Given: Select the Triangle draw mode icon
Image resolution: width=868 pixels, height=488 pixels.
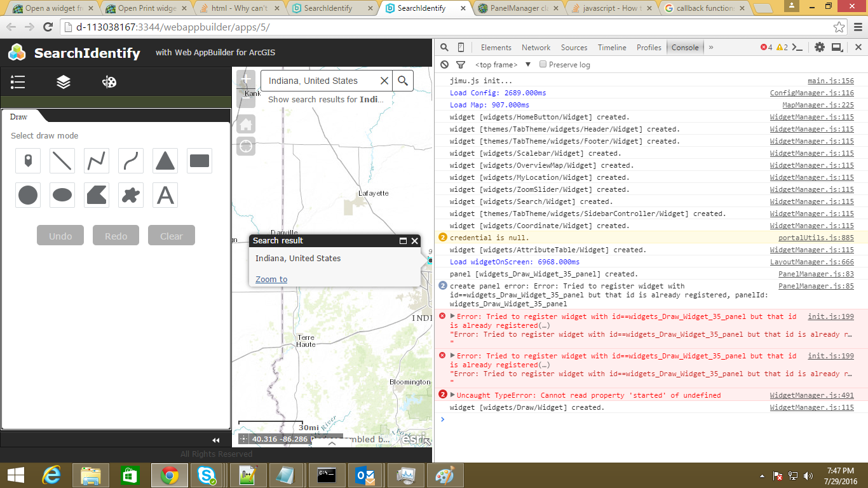Looking at the screenshot, I should (165, 161).
